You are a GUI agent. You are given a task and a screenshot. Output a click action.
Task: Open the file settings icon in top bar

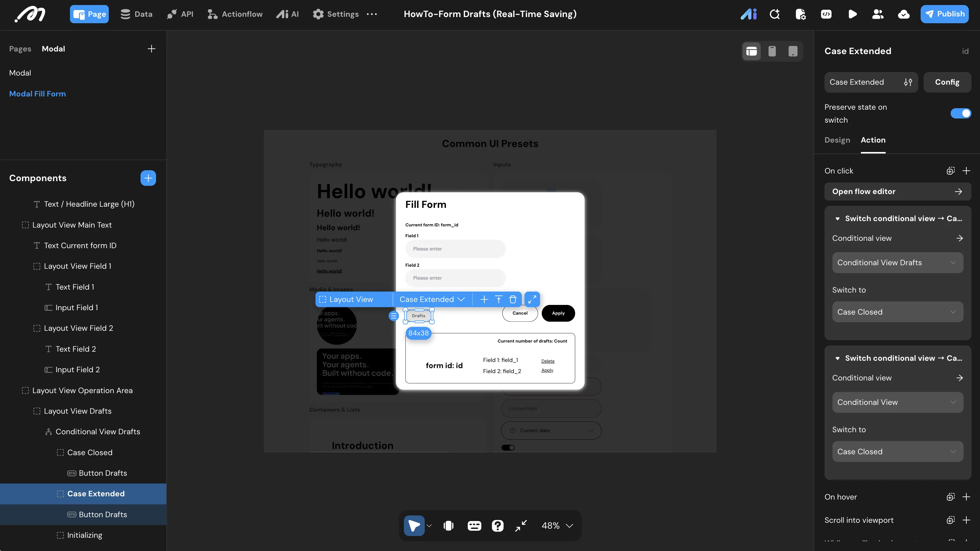[x=800, y=14]
